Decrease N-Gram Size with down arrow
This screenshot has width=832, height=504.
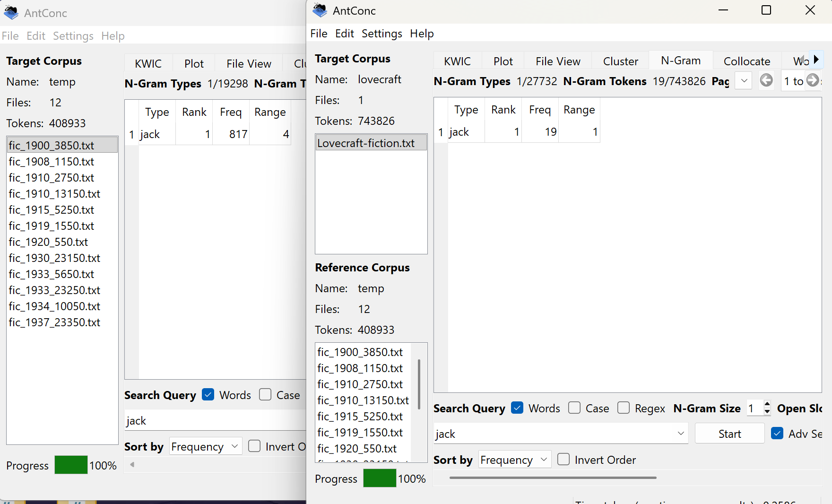(x=767, y=412)
